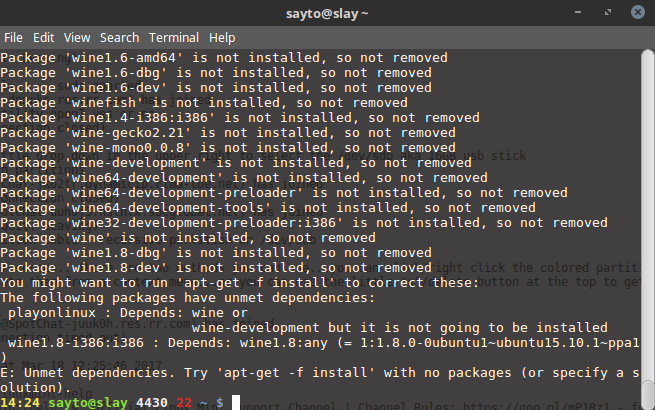This screenshot has width=655, height=410.
Task: Click the 'wine1.6-amd64' package output line
Action: click(x=224, y=58)
